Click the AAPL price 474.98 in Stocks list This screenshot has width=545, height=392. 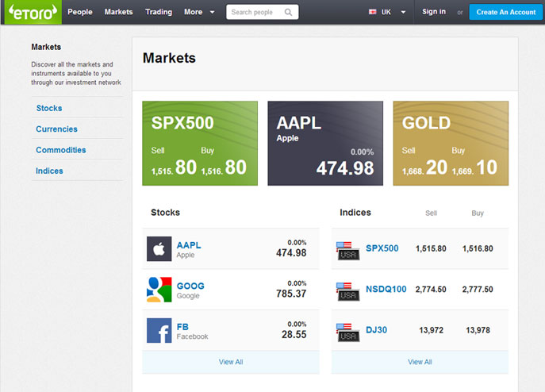[x=291, y=253]
